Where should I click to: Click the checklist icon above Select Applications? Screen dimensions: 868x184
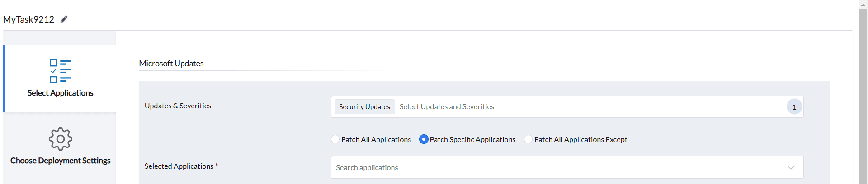pos(60,71)
